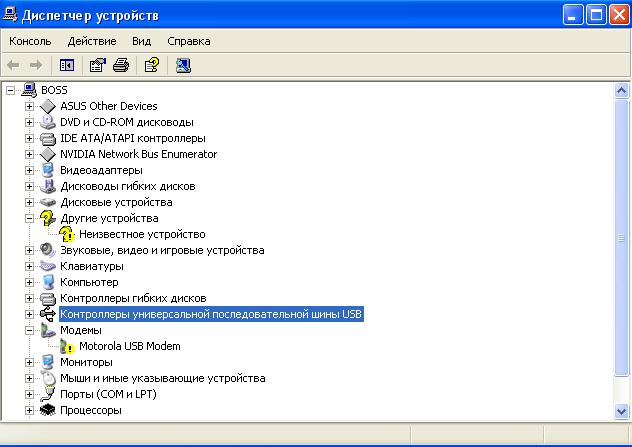Select Звуковые, видео и игровые устройства label
The height and width of the screenshot is (447, 632).
click(x=162, y=250)
